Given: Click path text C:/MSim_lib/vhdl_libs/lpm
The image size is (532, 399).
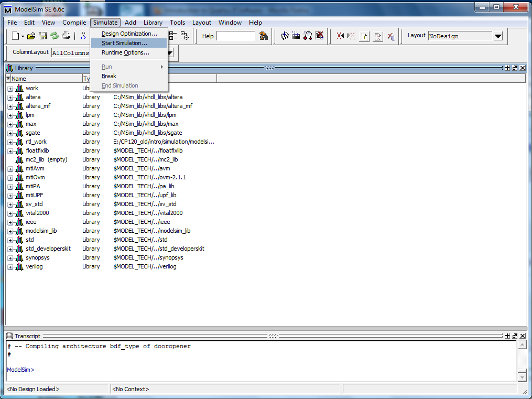Looking at the screenshot, I should pos(145,115).
